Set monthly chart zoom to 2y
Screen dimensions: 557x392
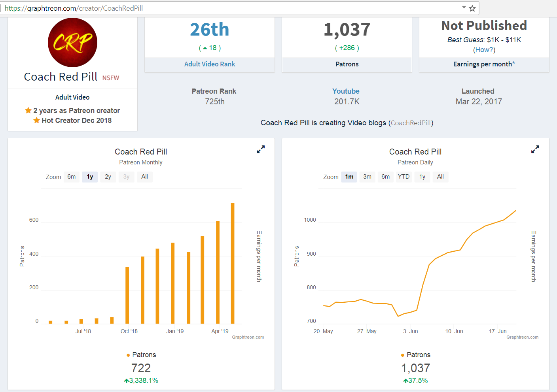(x=108, y=177)
